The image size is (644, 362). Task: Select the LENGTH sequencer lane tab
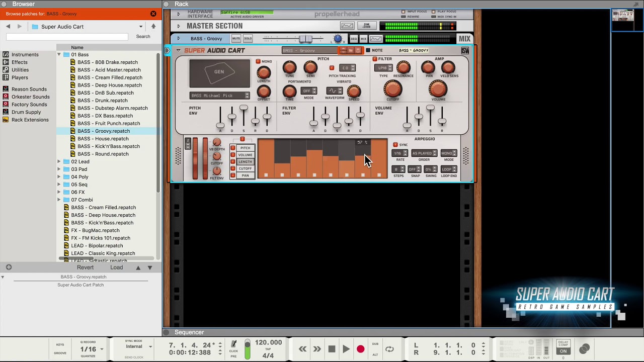click(x=245, y=161)
